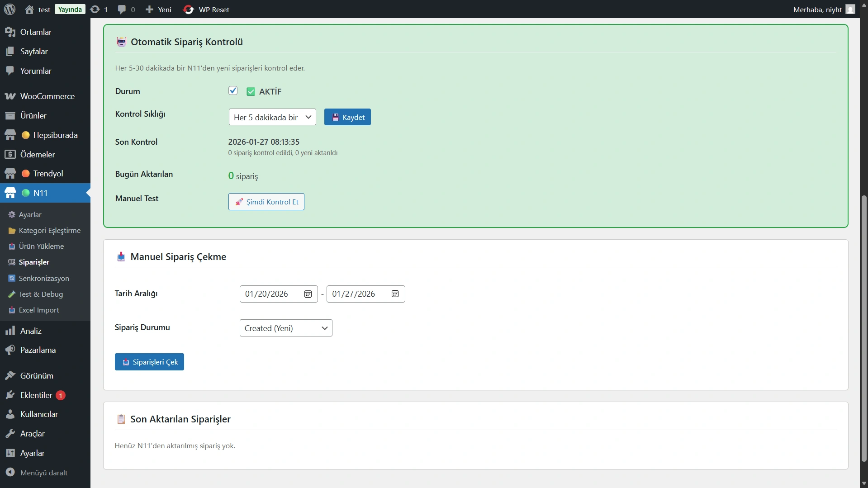Open the Trendyol sidebar menu
868x488 pixels.
[48, 173]
